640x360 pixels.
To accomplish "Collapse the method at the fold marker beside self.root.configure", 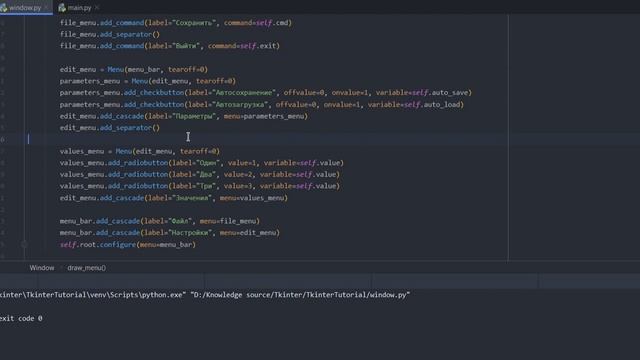I will pyautogui.click(x=24, y=244).
